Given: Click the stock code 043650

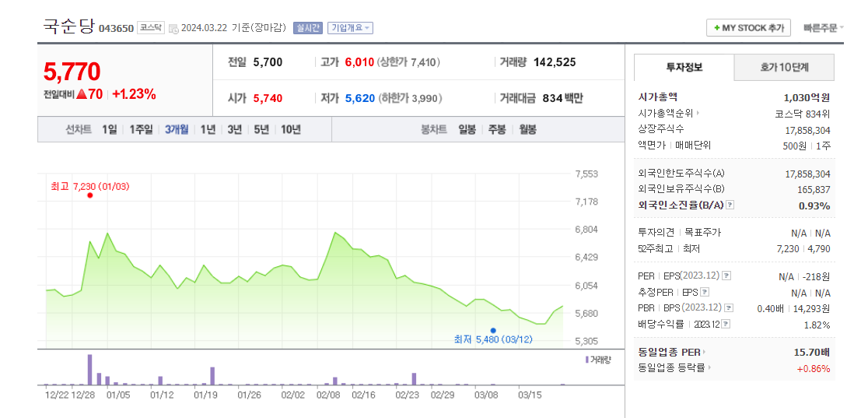Looking at the screenshot, I should click(116, 28).
